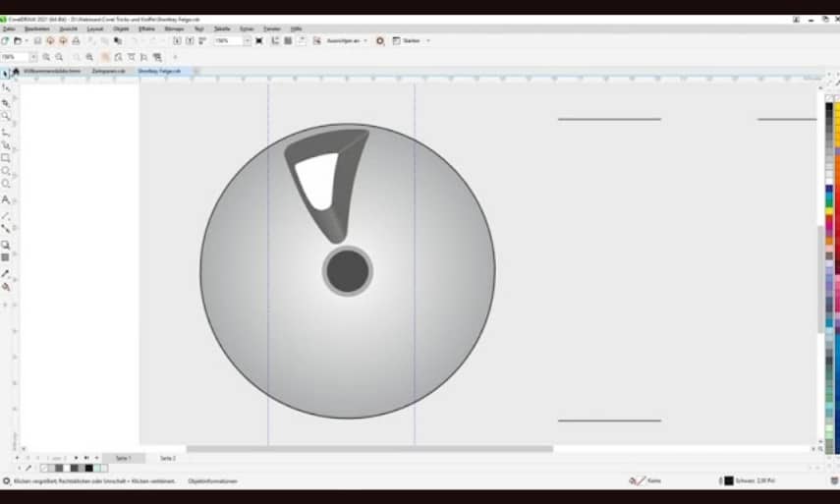Select the Eyedropper tool in the toolbox
Screen dimensions: 840x504
(x=6, y=274)
